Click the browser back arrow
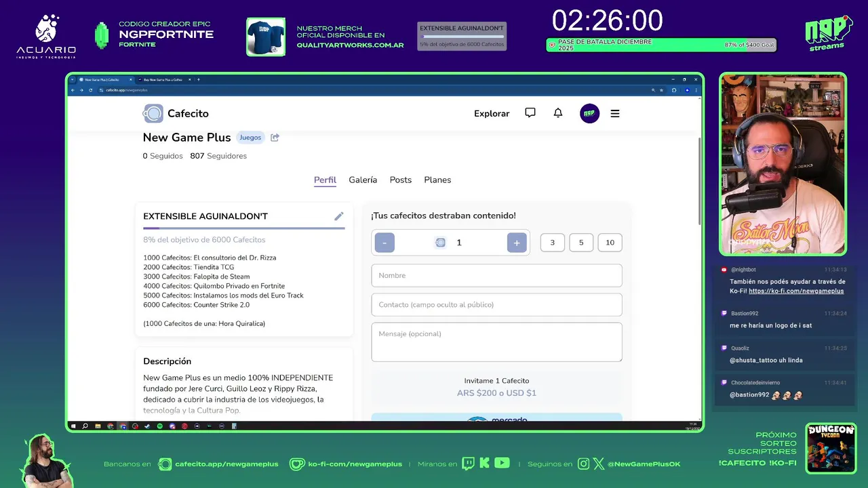Screen dimensions: 868x488 coord(73,89)
